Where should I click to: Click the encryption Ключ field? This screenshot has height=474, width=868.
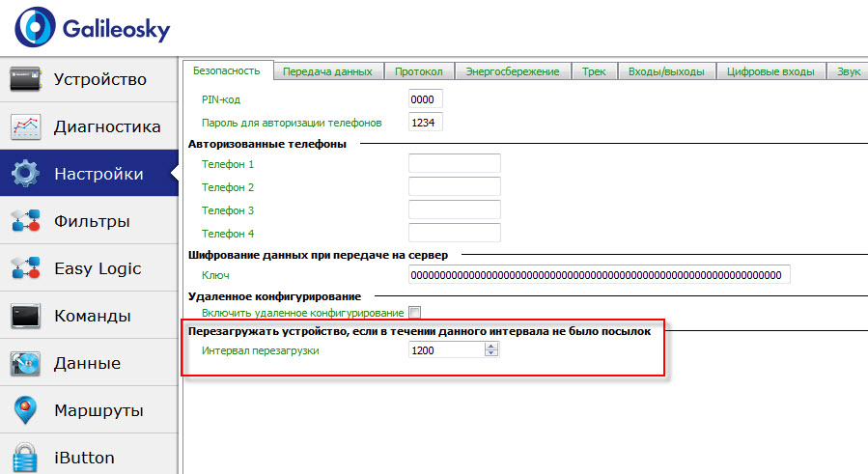click(x=599, y=275)
